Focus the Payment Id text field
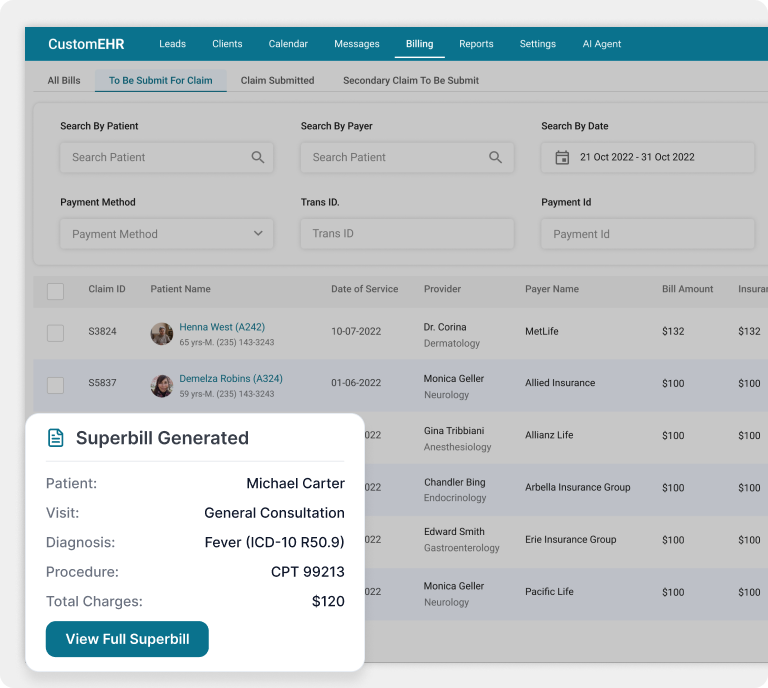The width and height of the screenshot is (768, 688). pyautogui.click(x=647, y=234)
